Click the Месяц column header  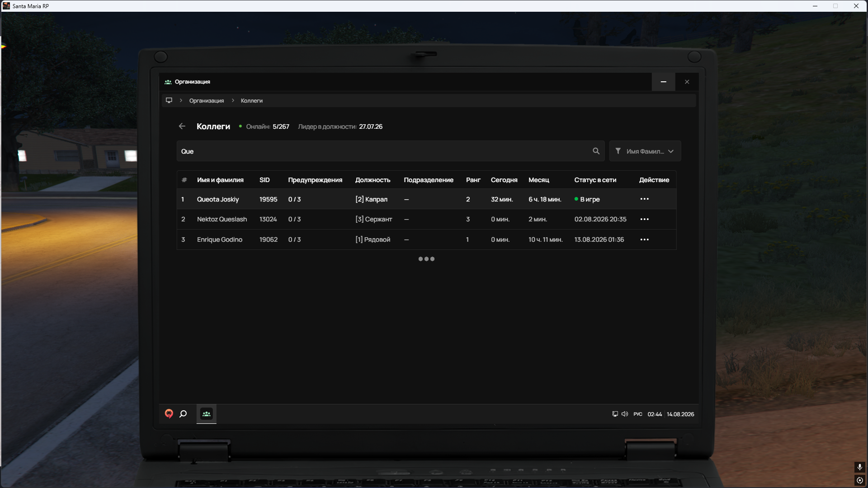point(539,180)
